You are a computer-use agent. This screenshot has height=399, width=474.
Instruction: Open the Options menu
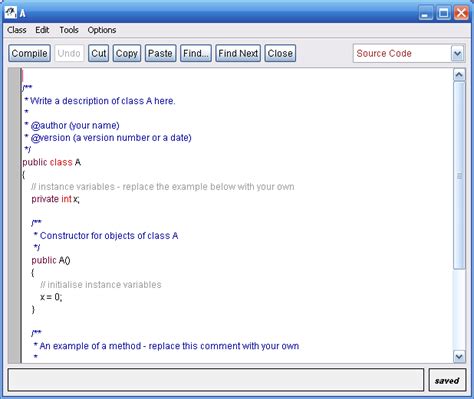pos(102,30)
